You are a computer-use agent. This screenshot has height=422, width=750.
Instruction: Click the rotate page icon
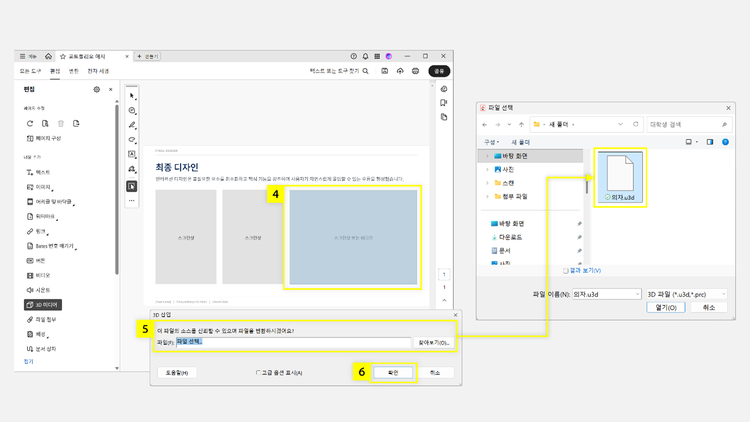coord(30,123)
